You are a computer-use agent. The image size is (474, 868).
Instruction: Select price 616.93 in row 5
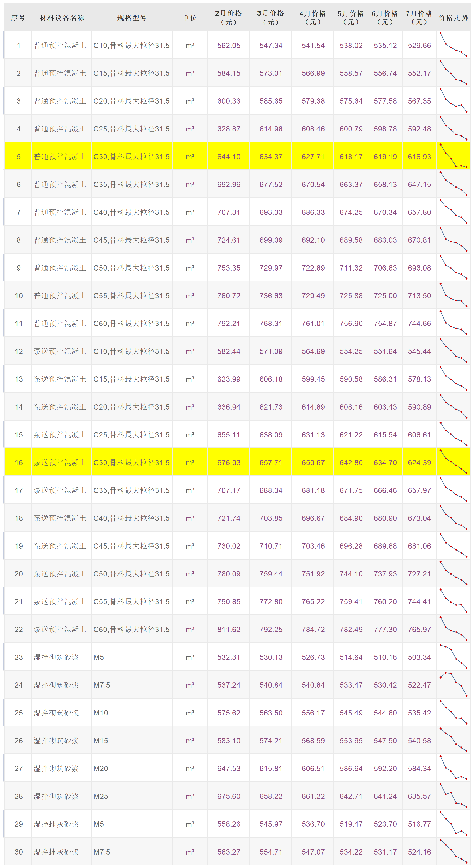pos(419,157)
